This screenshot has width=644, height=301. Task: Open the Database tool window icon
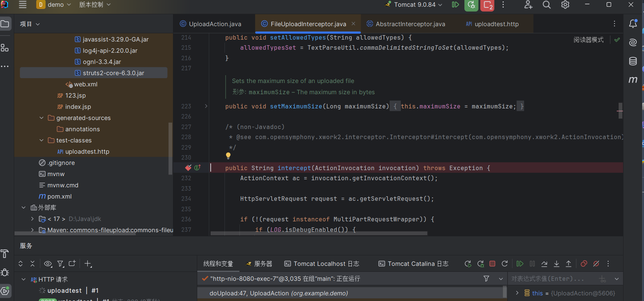point(633,61)
